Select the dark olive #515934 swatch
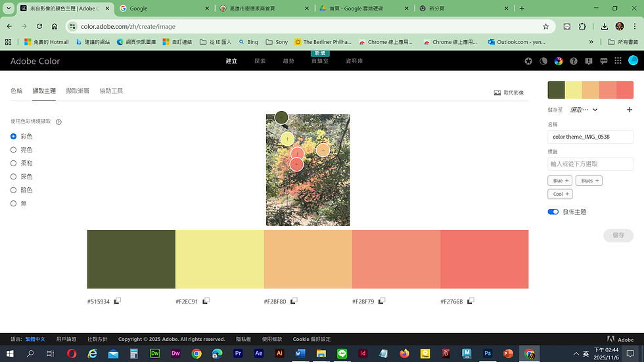 tap(131, 259)
